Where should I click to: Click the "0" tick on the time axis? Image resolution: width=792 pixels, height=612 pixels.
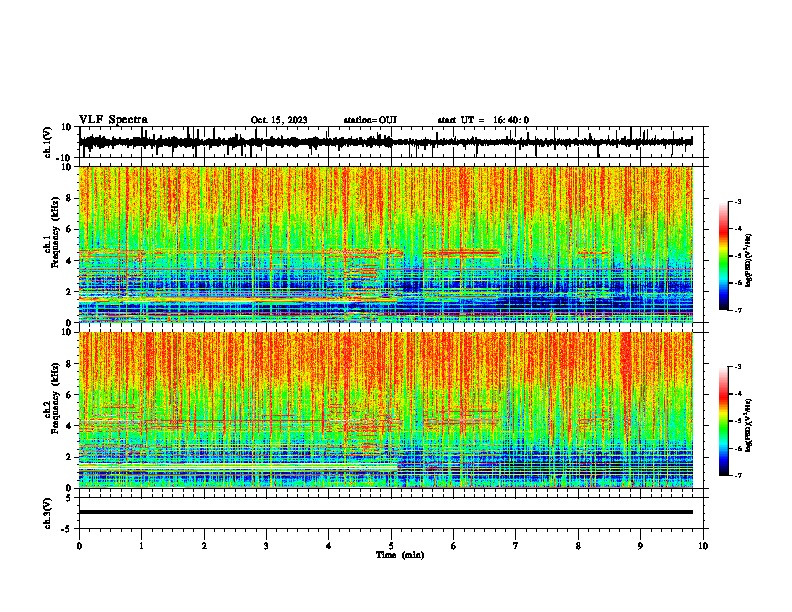point(79,546)
